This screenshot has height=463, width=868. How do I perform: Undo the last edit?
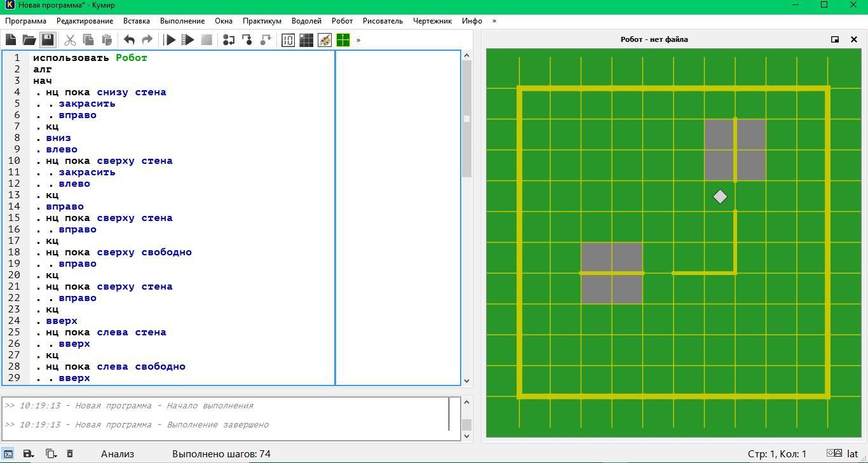click(x=129, y=40)
